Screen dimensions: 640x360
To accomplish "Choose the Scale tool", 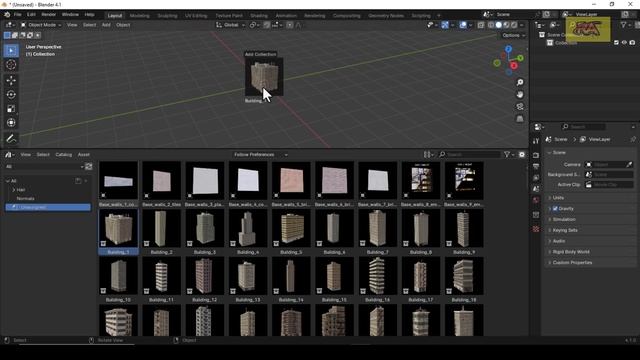I will click(11, 109).
